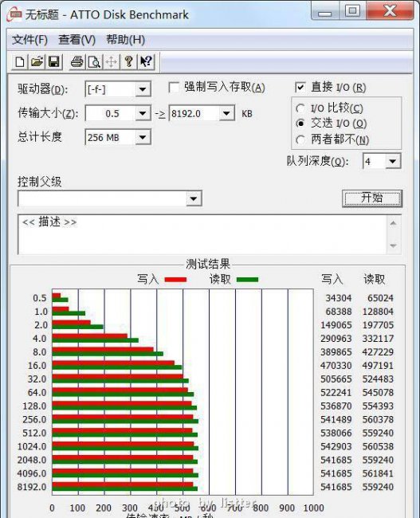Click the read value 561841
Screen dimensions: 420x518
378,473
